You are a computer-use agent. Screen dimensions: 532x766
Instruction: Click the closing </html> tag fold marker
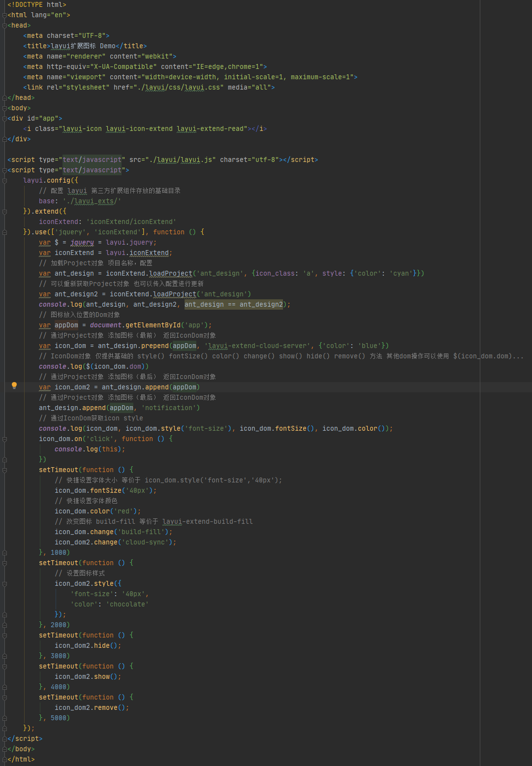(x=4, y=760)
